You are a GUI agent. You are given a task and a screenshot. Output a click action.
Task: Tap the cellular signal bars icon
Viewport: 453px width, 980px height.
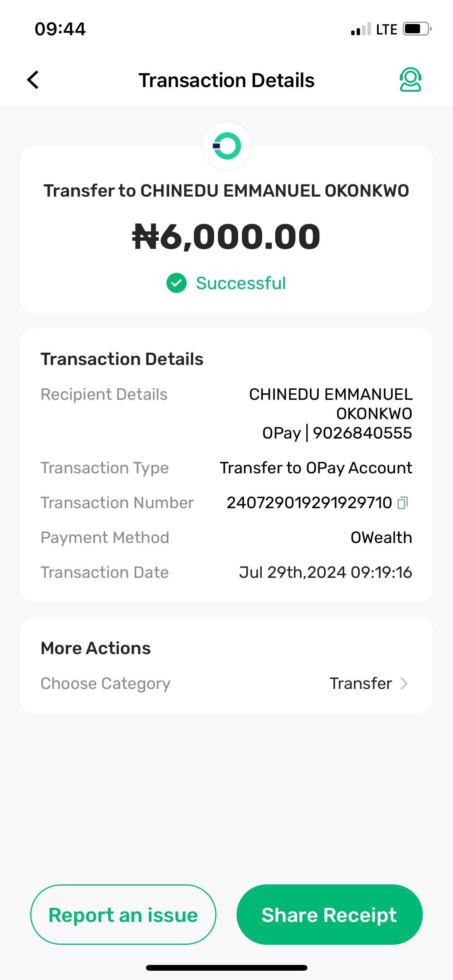[361, 29]
